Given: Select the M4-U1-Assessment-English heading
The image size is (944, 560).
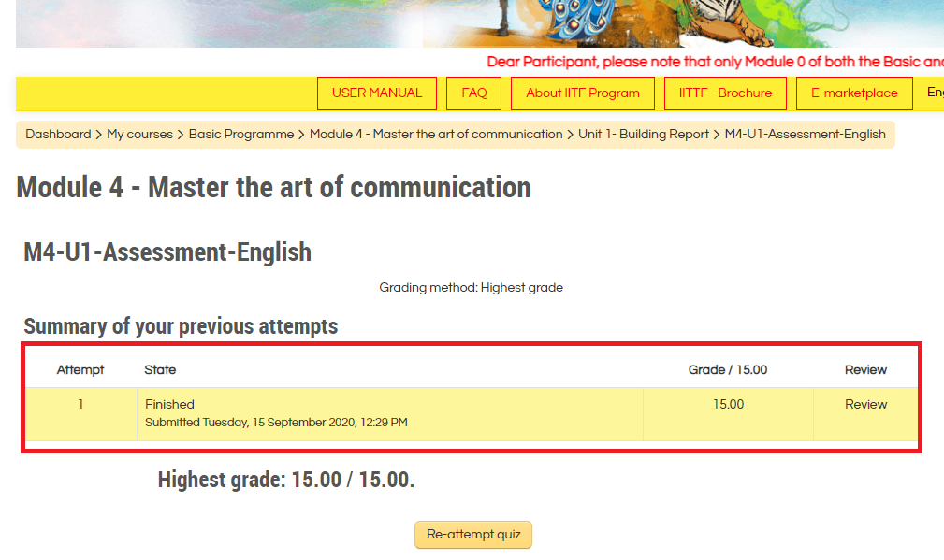Looking at the screenshot, I should pos(167,252).
